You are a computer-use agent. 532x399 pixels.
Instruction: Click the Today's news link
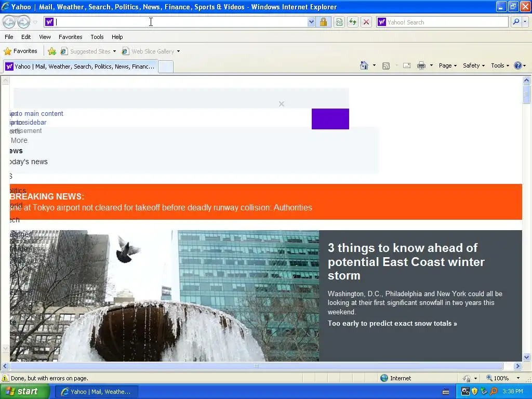coord(29,162)
